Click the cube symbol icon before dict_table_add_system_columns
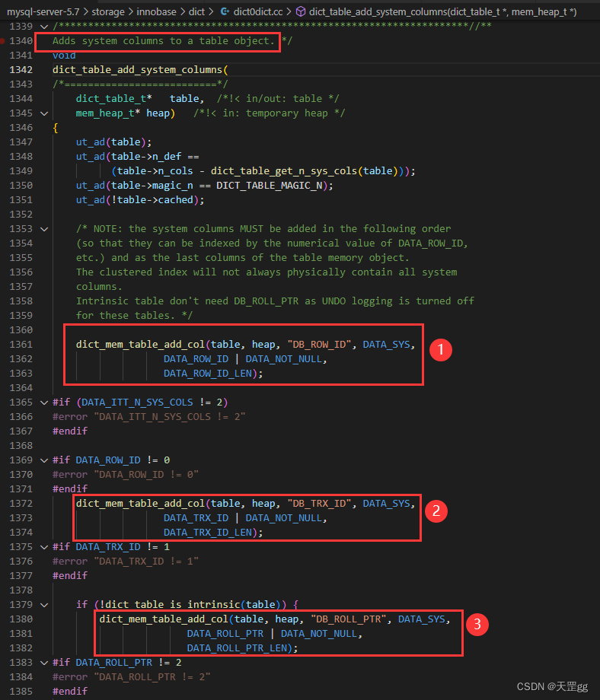Screen dimensions: 600x700 click(x=301, y=11)
